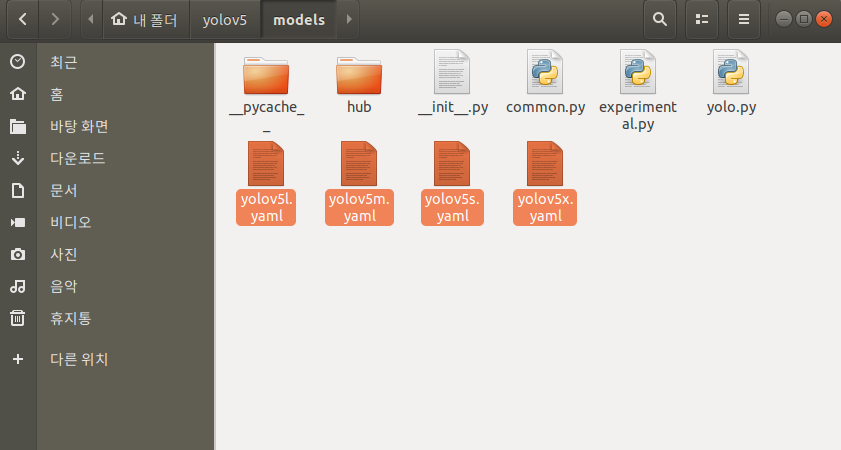Click the yolov5m.yaml file name
841x450 pixels.
(x=359, y=208)
